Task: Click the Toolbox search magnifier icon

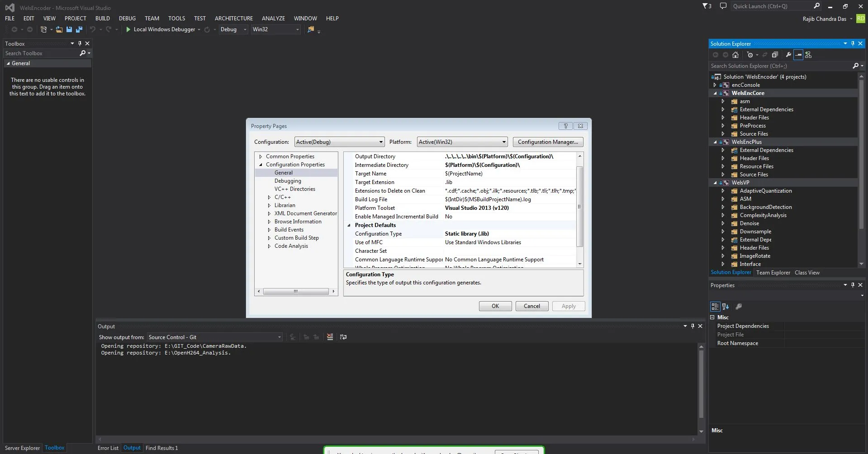Action: coord(82,53)
